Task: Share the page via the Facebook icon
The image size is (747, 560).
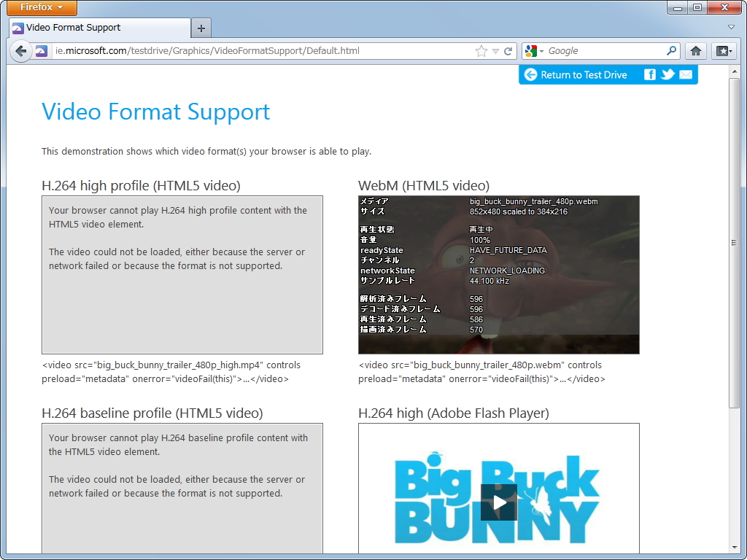Action: [649, 74]
